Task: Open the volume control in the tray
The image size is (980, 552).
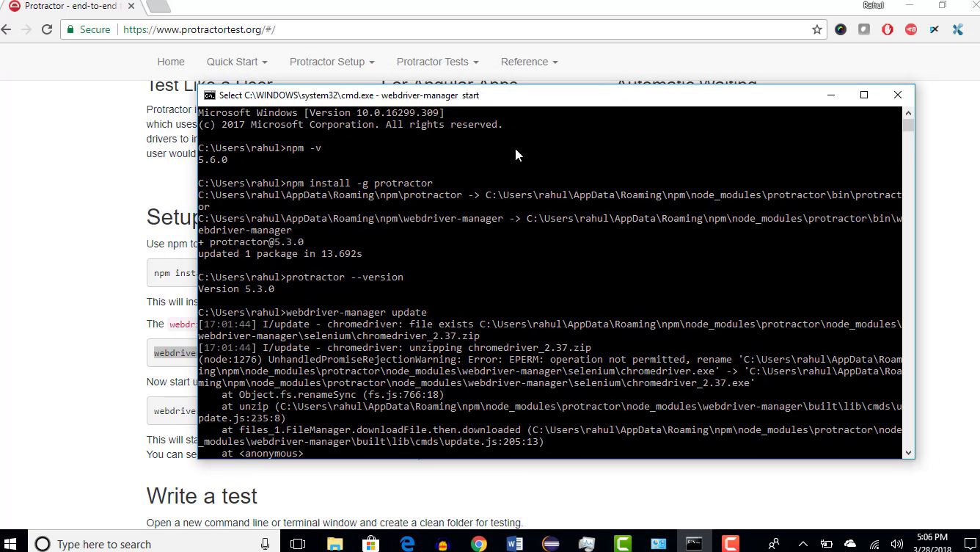Action: coord(896,544)
